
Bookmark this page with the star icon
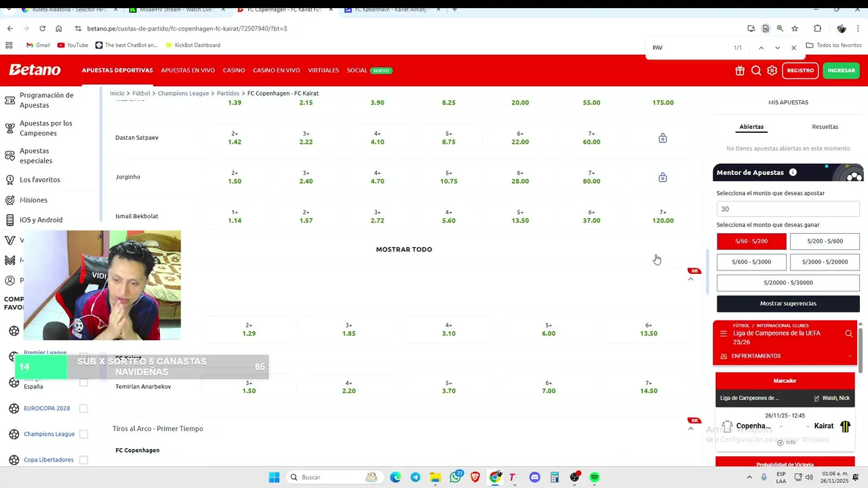click(x=795, y=28)
